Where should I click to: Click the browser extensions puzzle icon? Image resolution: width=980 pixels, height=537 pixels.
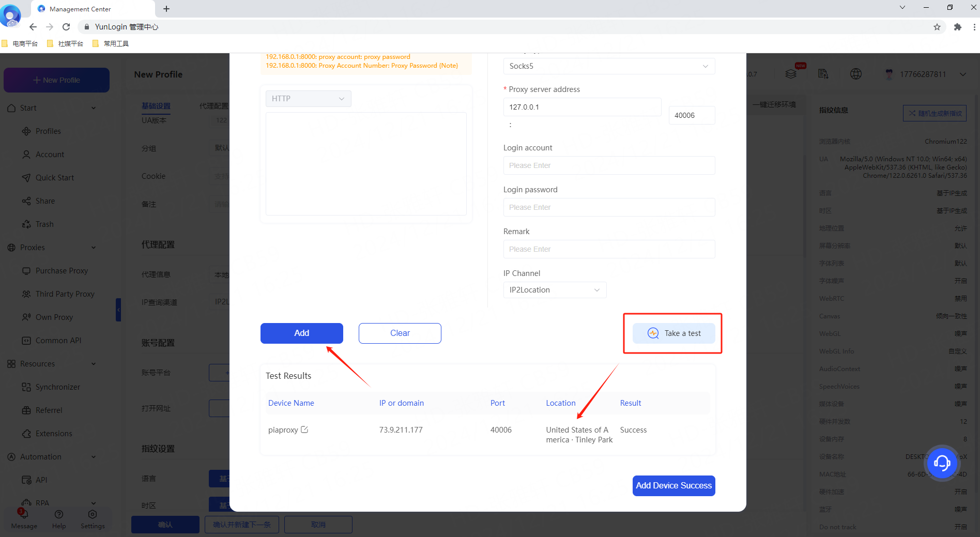pos(958,27)
